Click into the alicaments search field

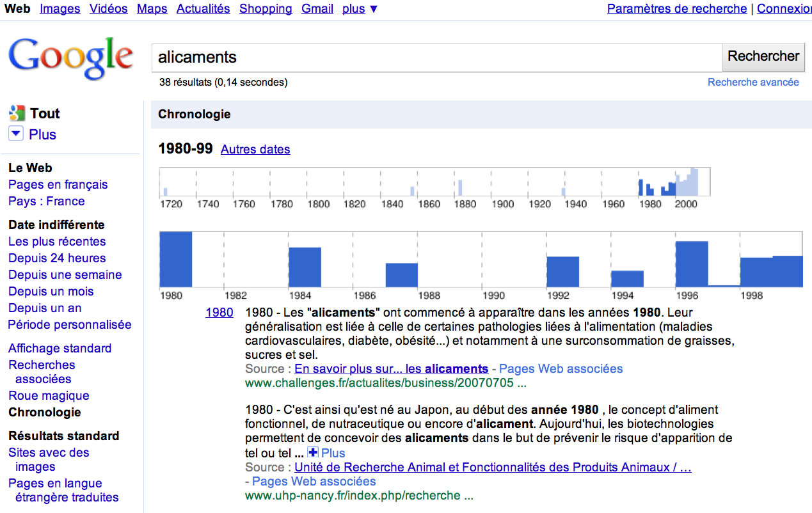(436, 58)
